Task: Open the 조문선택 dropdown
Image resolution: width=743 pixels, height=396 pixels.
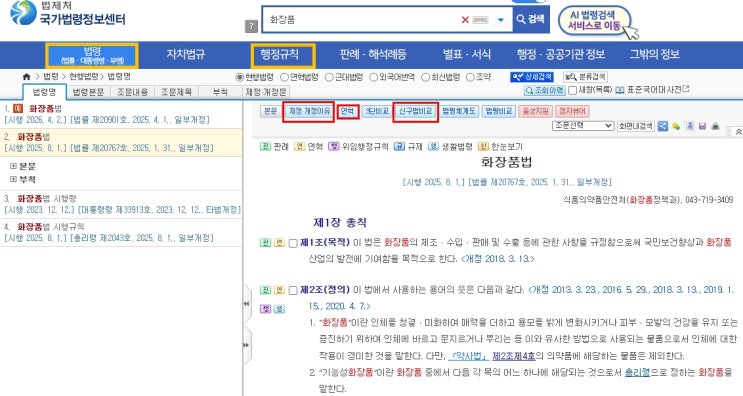Action: tap(583, 126)
